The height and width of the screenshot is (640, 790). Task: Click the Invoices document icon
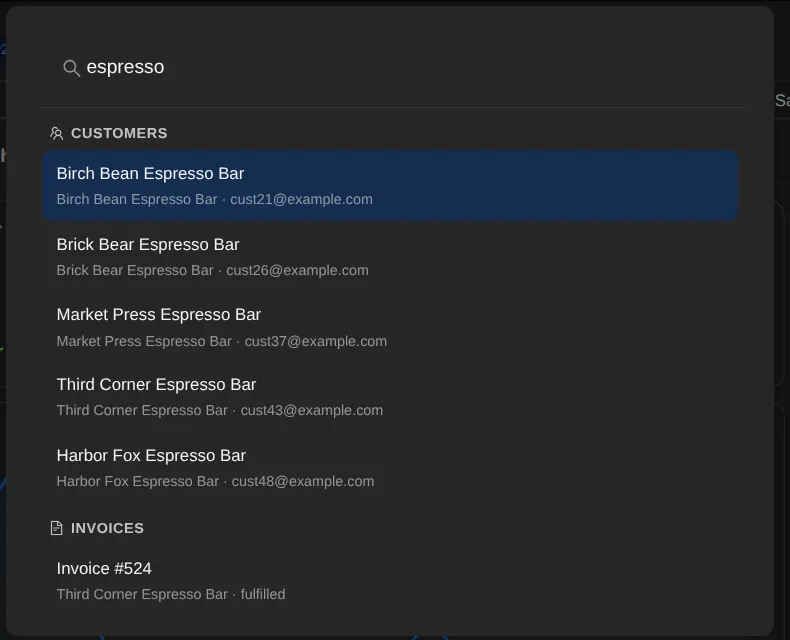point(56,528)
